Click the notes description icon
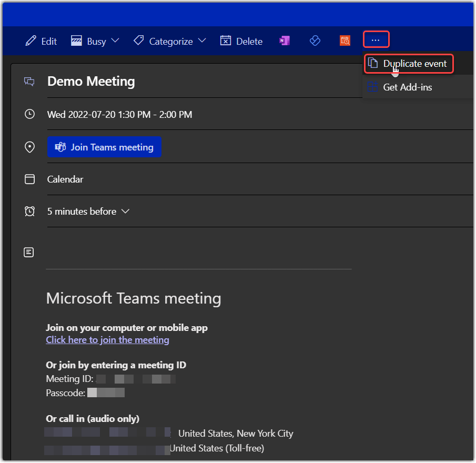Screen dimensions: 476x463 pos(29,253)
